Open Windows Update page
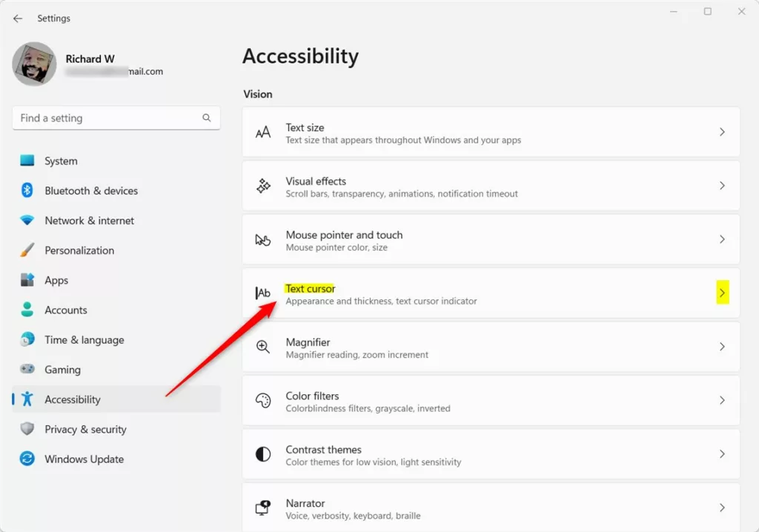This screenshot has width=759, height=532. [84, 459]
